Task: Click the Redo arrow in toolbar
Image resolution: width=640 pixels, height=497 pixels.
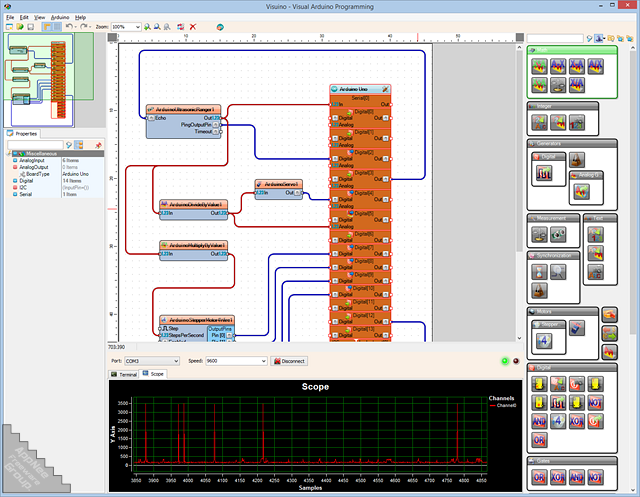Action: [x=84, y=27]
